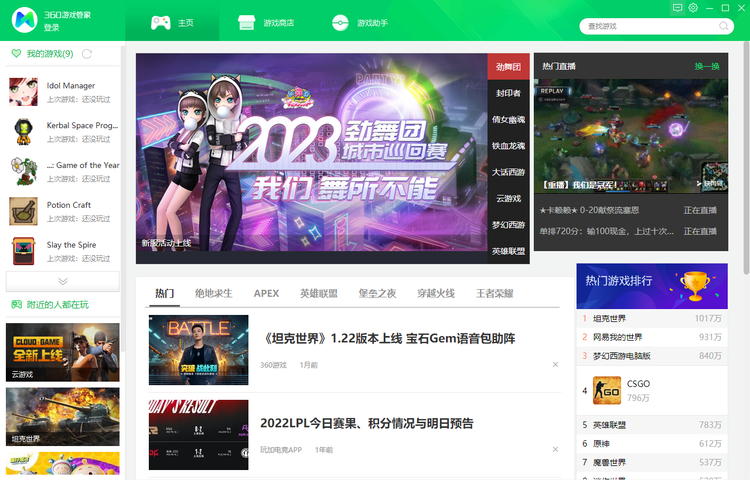Click the Game of the Year plant icon
750x480 pixels.
pyautogui.click(x=23, y=171)
